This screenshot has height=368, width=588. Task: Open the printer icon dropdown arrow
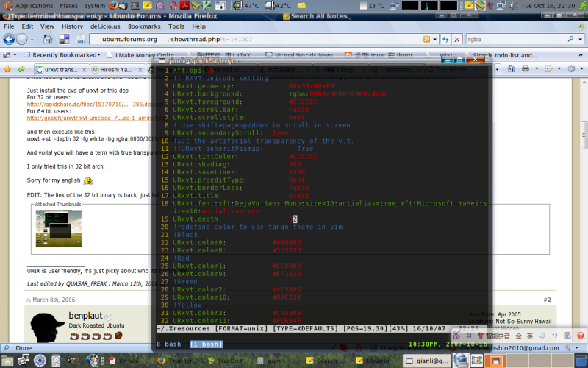[x=537, y=68]
